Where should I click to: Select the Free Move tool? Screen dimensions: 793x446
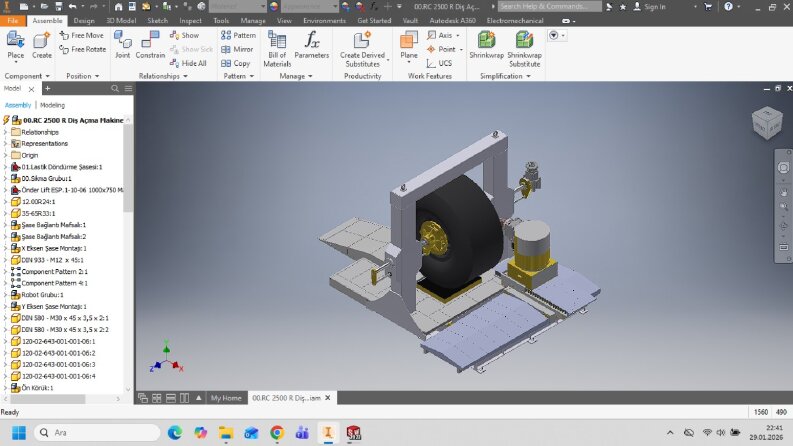[x=81, y=35]
